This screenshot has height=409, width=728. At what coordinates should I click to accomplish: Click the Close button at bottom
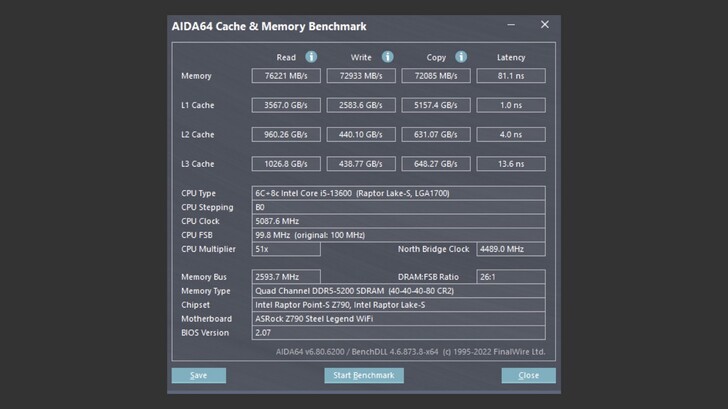tap(528, 376)
